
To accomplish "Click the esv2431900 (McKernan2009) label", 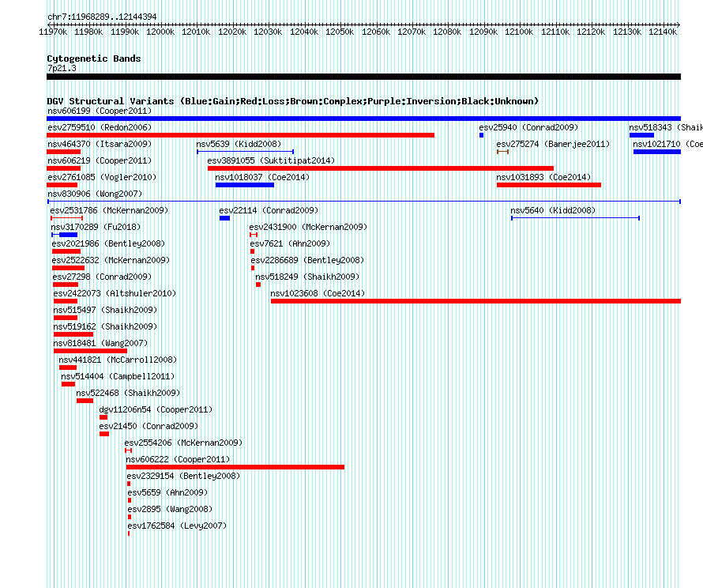I will tap(309, 227).
